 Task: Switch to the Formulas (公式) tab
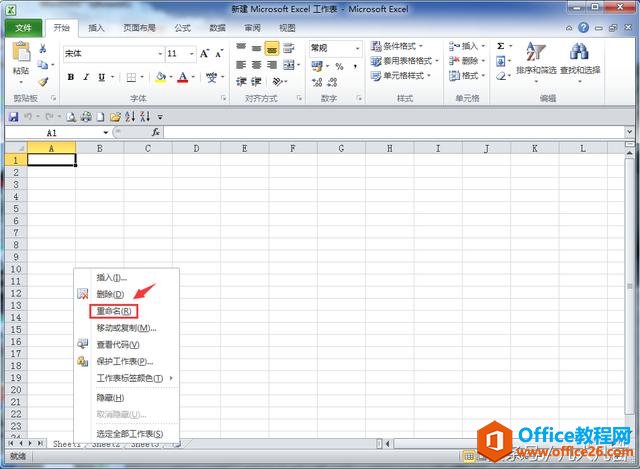(182, 28)
